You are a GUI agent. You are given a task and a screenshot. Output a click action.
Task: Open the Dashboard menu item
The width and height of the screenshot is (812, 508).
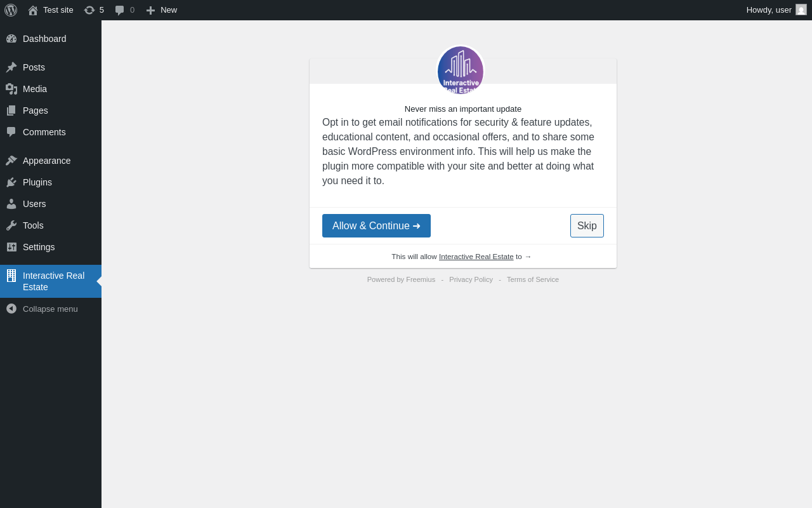pyautogui.click(x=51, y=39)
